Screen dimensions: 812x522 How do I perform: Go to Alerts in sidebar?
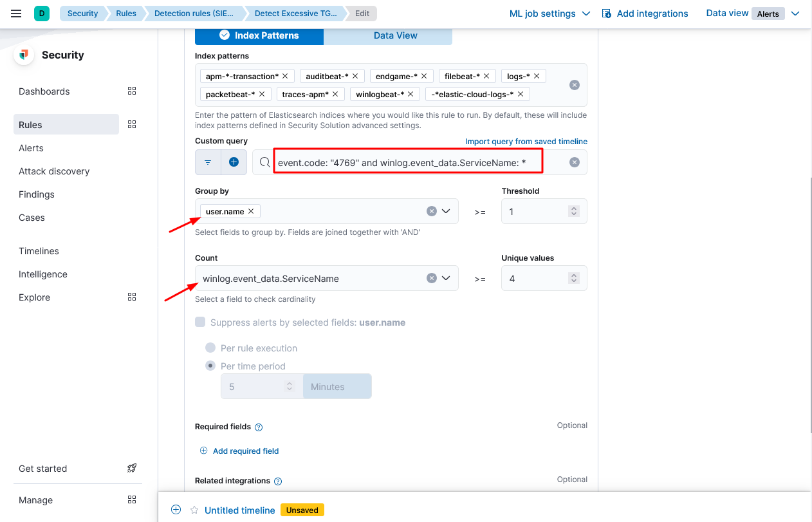coord(32,148)
